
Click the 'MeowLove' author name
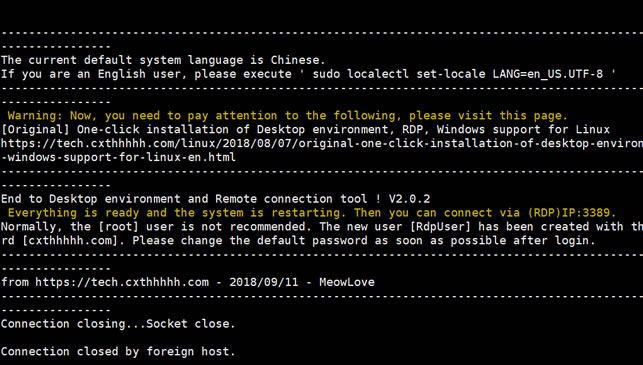(347, 282)
